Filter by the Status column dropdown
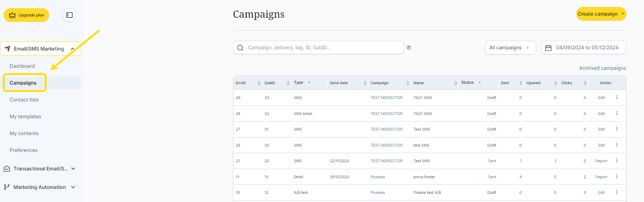The width and height of the screenshot is (644, 202). [x=479, y=83]
